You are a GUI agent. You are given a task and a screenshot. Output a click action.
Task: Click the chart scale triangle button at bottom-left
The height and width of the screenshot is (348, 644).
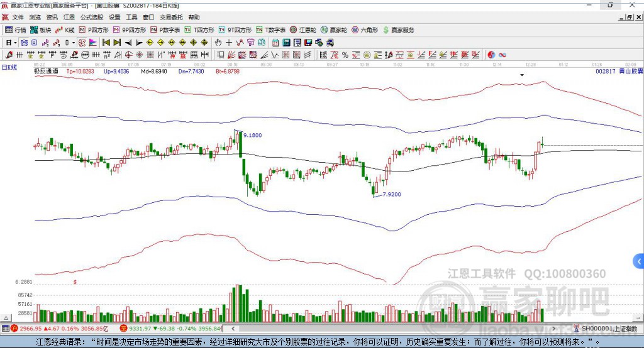(6, 318)
